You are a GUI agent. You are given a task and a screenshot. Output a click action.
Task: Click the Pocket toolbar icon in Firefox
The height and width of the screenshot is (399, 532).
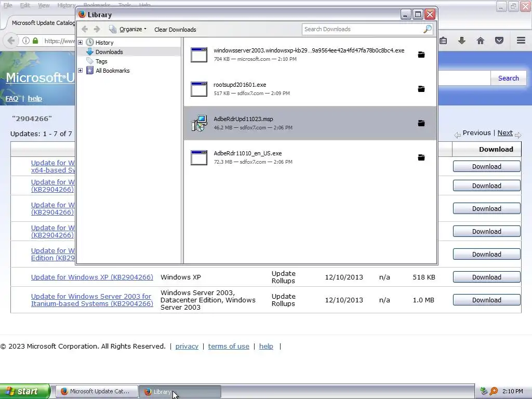(499, 41)
